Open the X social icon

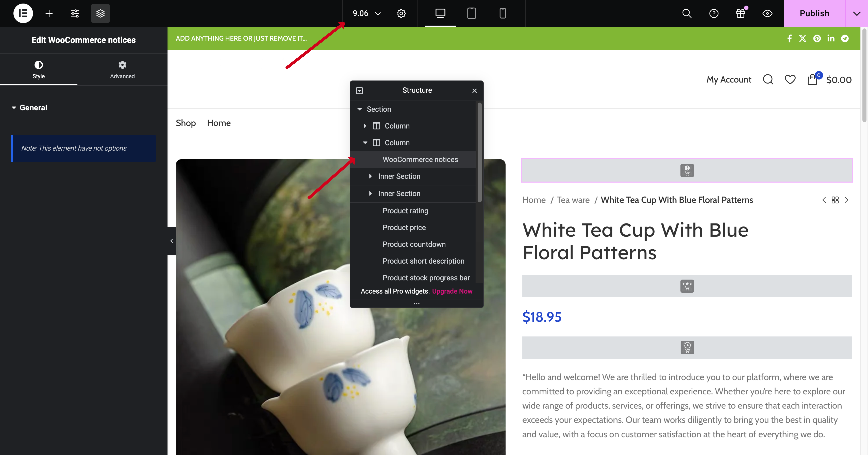(803, 38)
